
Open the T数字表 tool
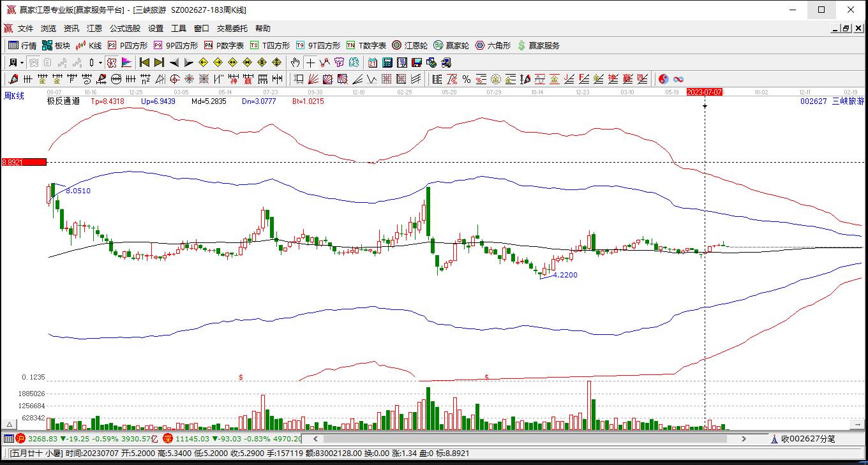[366, 45]
